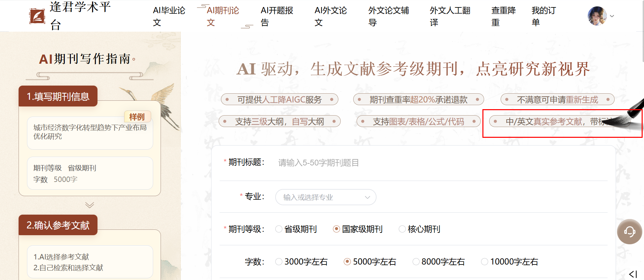Choose 10000字左右 word count
This screenshot has width=644, height=280.
pyautogui.click(x=509, y=261)
